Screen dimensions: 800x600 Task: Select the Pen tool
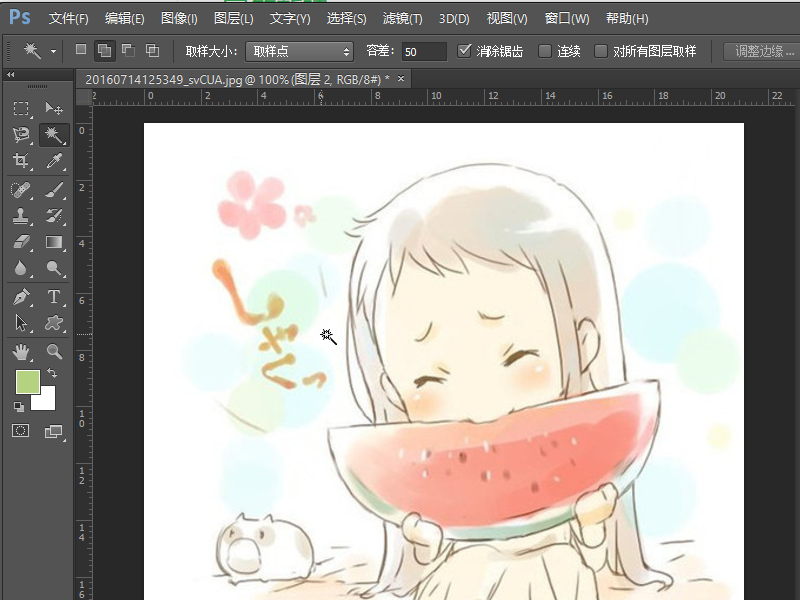click(x=20, y=297)
